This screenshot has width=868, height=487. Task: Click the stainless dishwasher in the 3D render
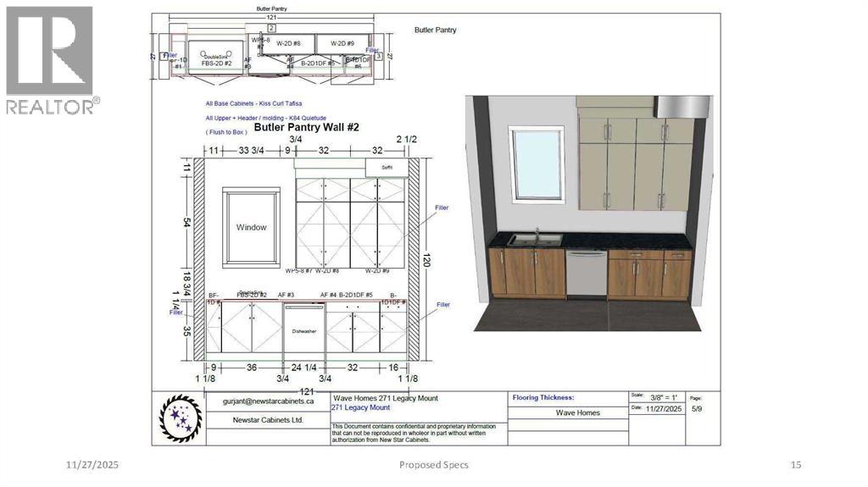(x=586, y=274)
